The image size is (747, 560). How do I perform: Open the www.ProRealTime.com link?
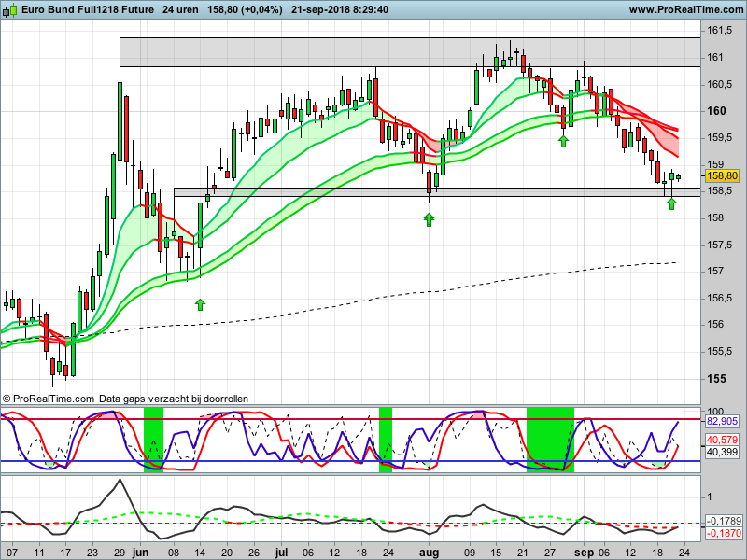point(685,9)
